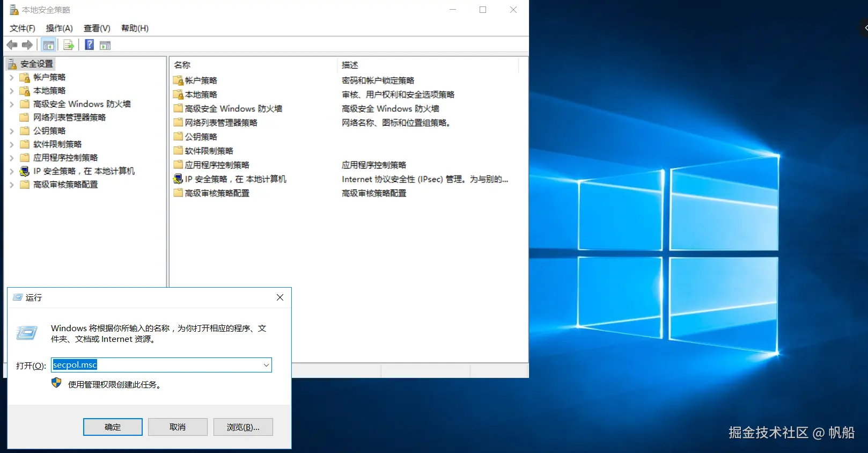Click the 取消 button in Run dialog
The width and height of the screenshot is (868, 453).
pyautogui.click(x=178, y=427)
